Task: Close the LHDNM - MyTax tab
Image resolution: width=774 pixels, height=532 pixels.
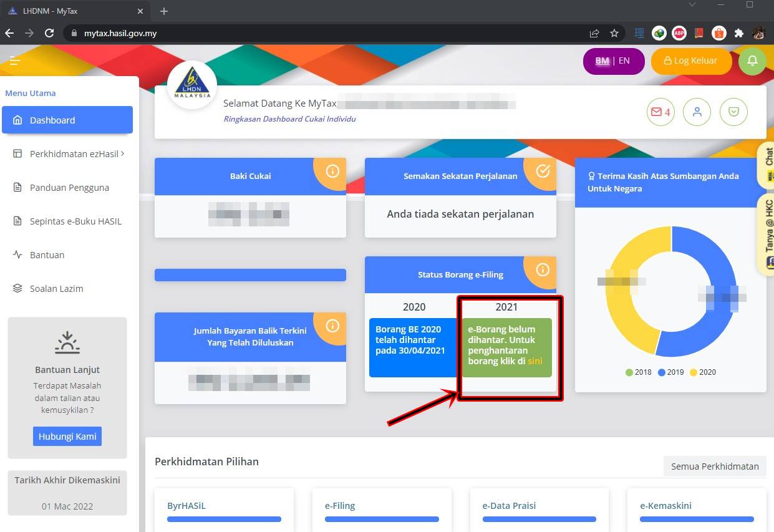Action: [140, 11]
